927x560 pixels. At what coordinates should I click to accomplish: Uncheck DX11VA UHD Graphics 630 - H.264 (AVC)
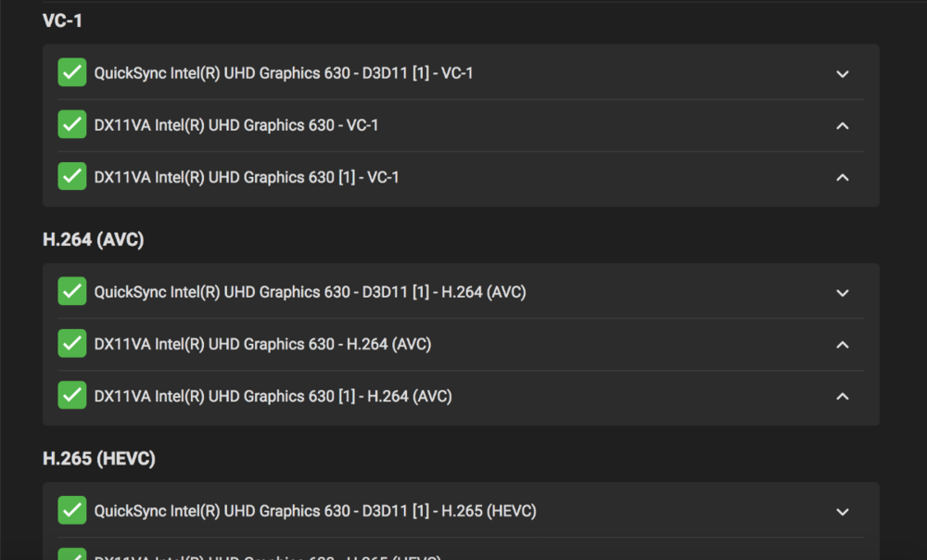pos(72,343)
